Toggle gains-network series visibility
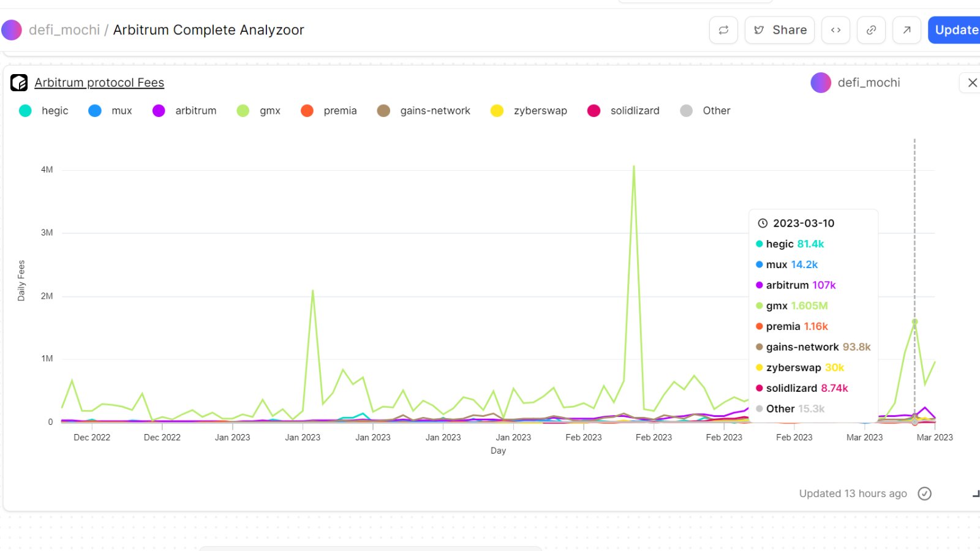This screenshot has width=980, height=551. pos(424,111)
